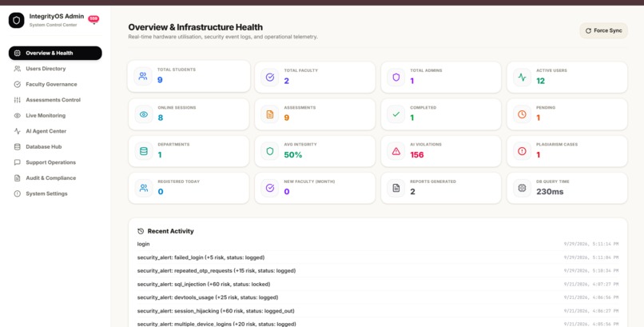Open System Settings in the sidebar

[x=55, y=193]
